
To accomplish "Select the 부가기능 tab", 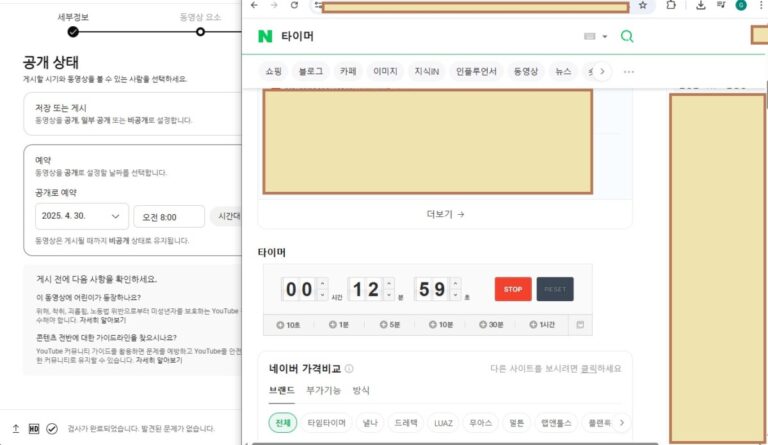I will [x=323, y=390].
